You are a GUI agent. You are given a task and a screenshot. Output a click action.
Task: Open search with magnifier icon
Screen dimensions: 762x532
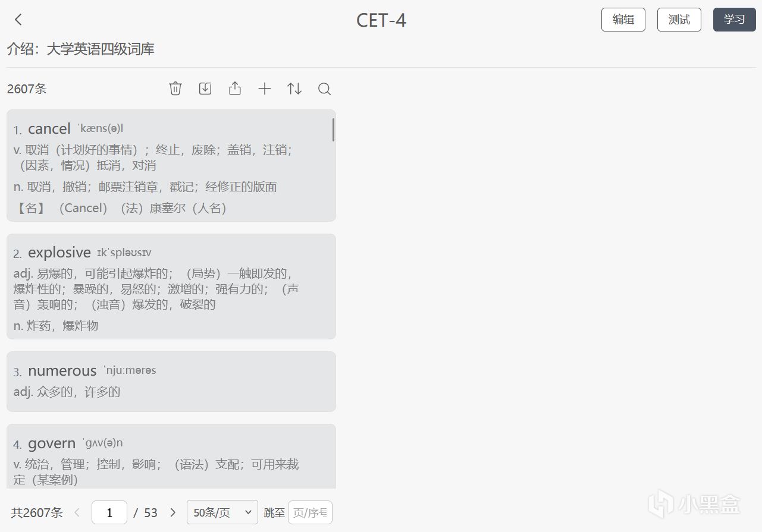[x=324, y=89]
